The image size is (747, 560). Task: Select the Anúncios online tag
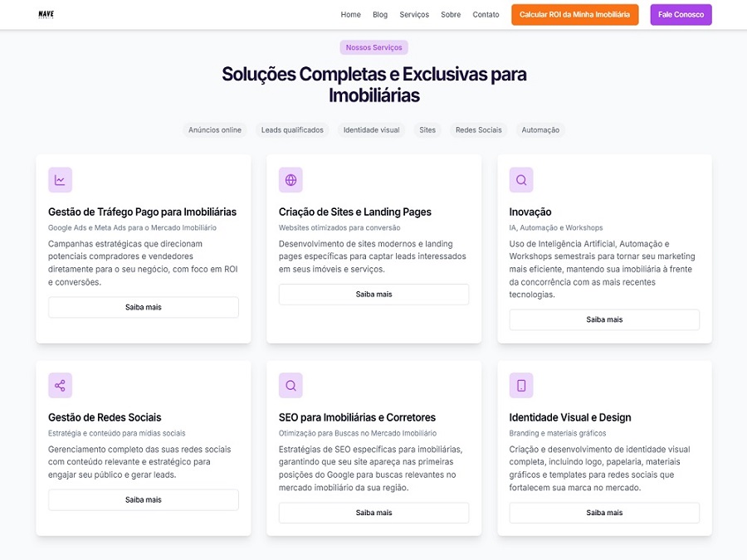[x=215, y=130]
